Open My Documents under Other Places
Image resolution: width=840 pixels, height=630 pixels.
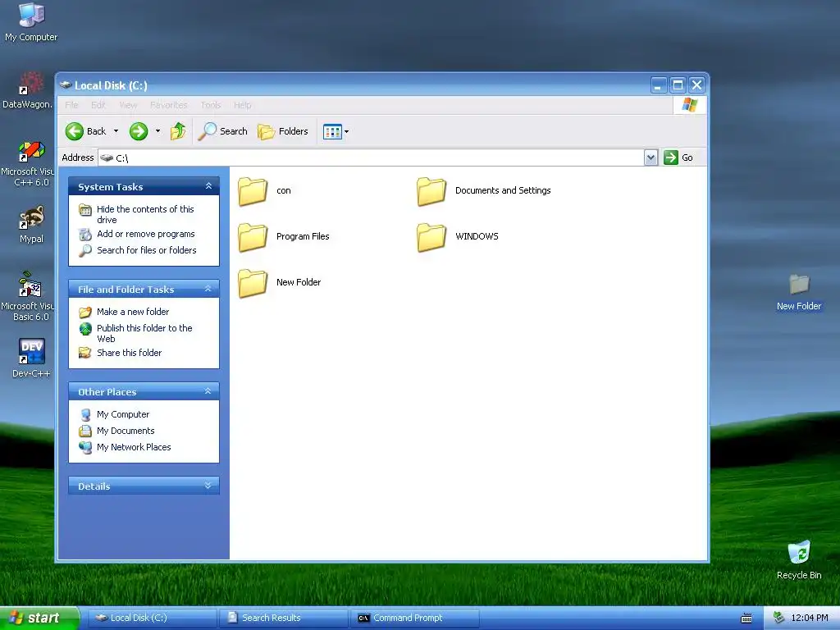click(x=126, y=431)
